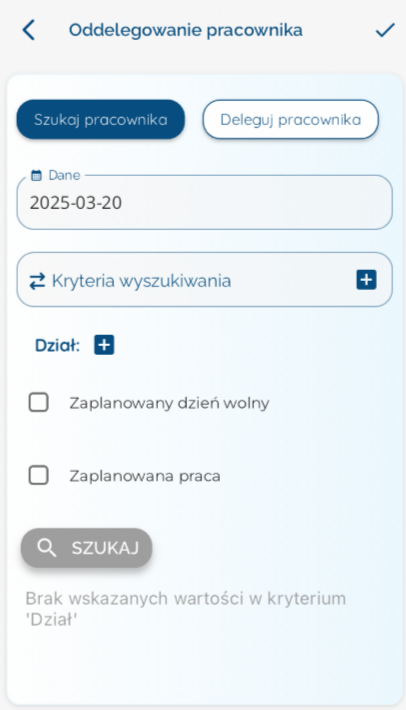Click the calendar icon beside Dane

point(36,175)
